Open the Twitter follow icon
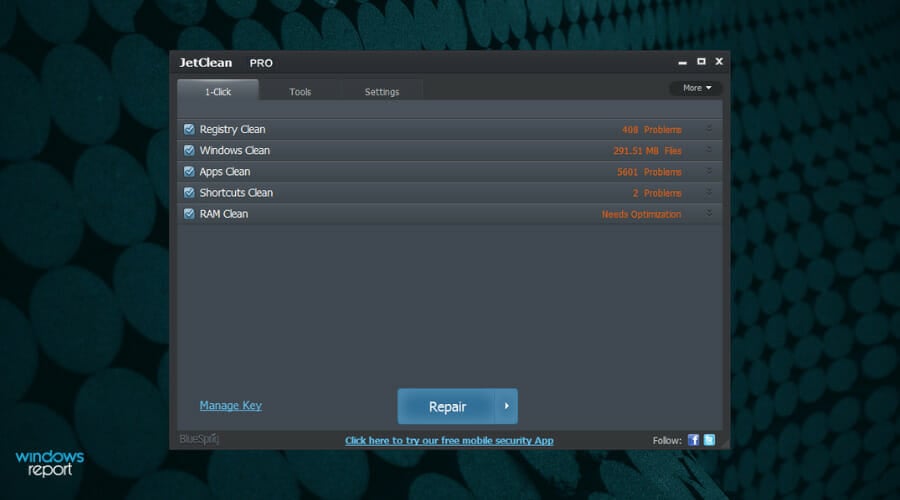 click(709, 440)
